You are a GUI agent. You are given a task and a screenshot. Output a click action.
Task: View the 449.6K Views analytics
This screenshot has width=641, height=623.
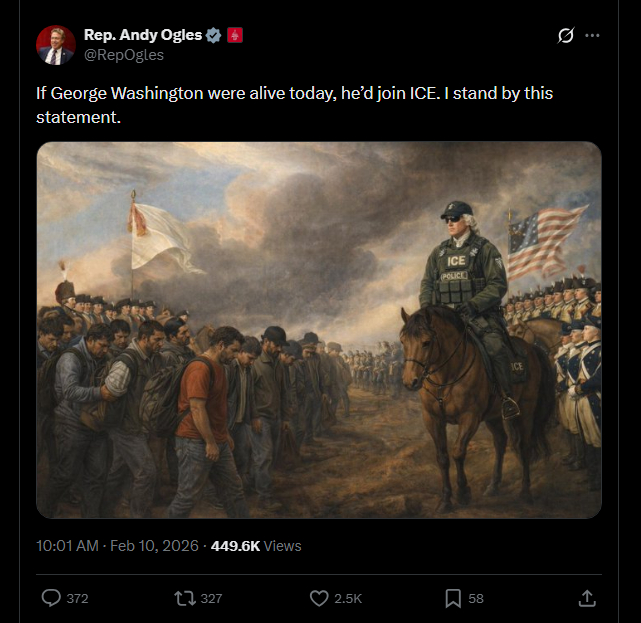[256, 546]
